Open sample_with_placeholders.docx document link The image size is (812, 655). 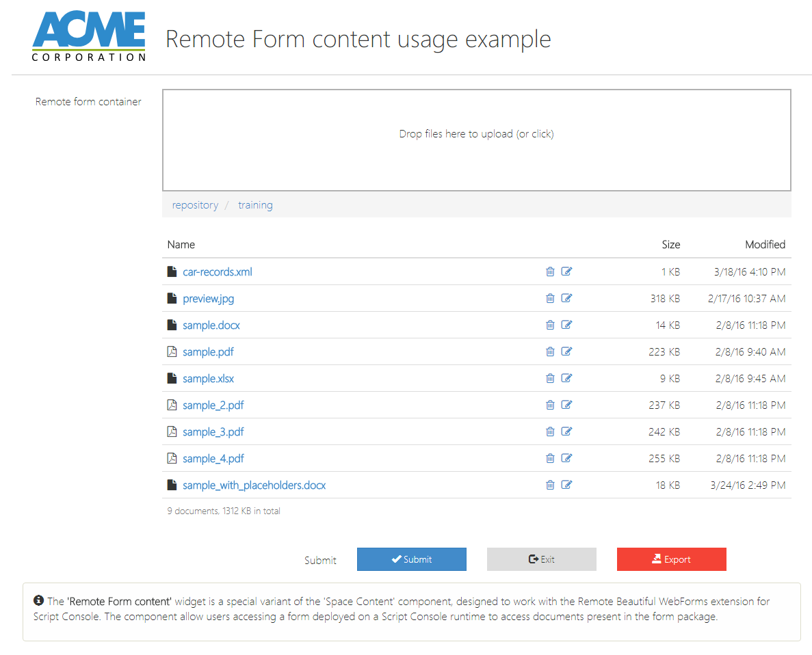(x=254, y=485)
